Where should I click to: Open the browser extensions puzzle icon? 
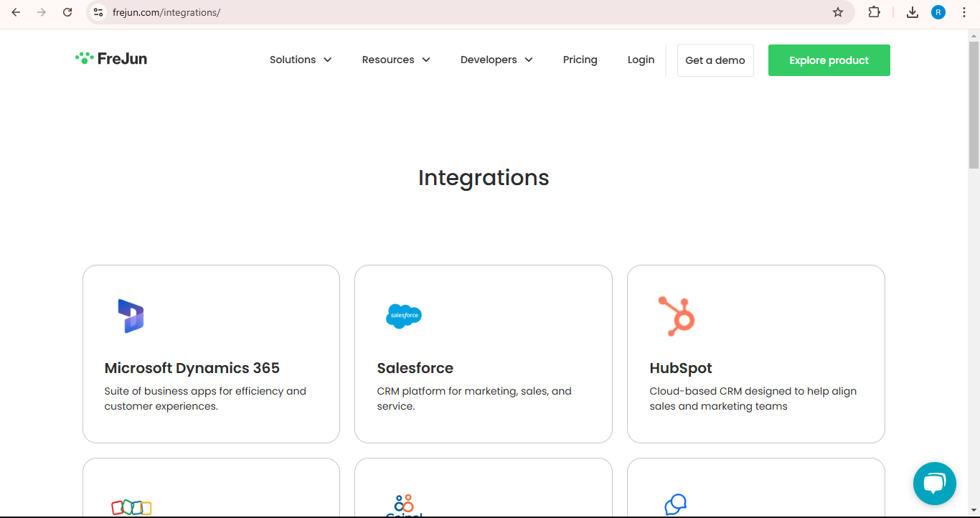coord(874,12)
